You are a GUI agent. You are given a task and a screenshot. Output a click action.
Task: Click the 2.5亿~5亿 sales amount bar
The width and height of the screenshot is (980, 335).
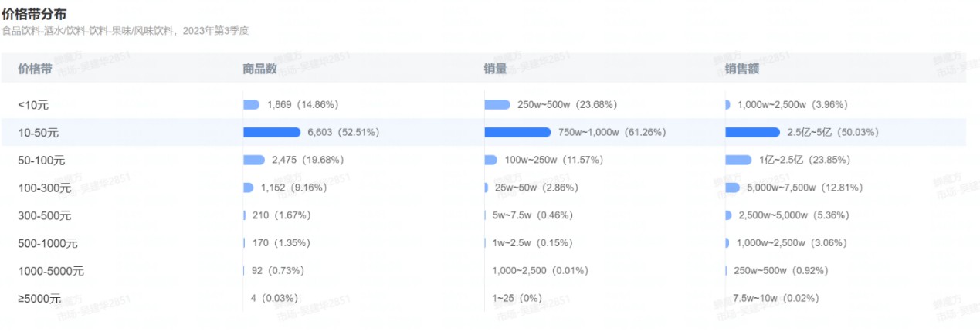tap(753, 132)
